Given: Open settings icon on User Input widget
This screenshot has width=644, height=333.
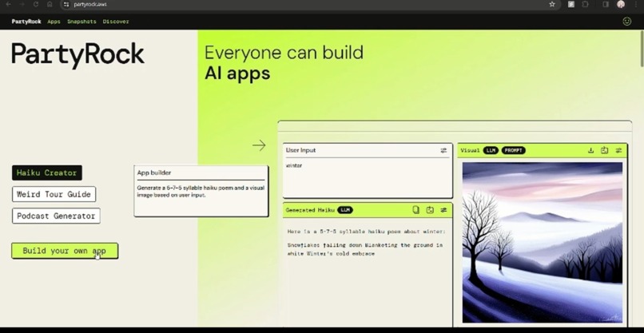Looking at the screenshot, I should [x=443, y=151].
